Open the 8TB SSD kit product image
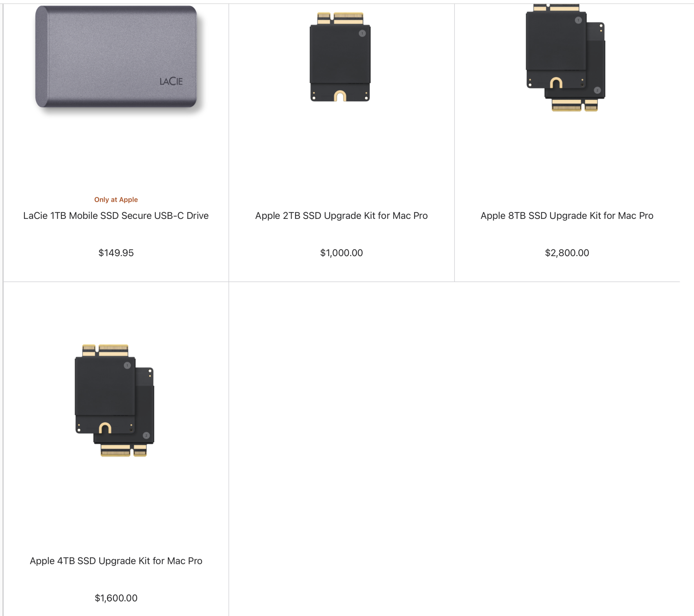Viewport: 694px width, 616px height. [566, 58]
